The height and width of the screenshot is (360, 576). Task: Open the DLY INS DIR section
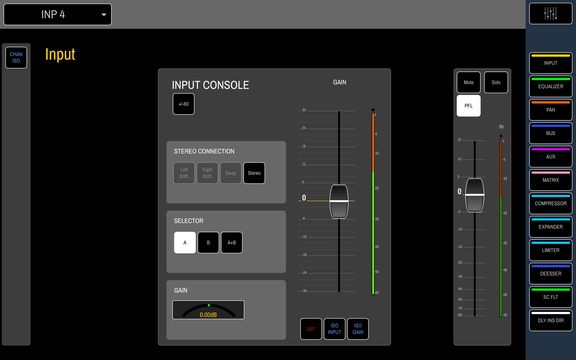pos(550,320)
